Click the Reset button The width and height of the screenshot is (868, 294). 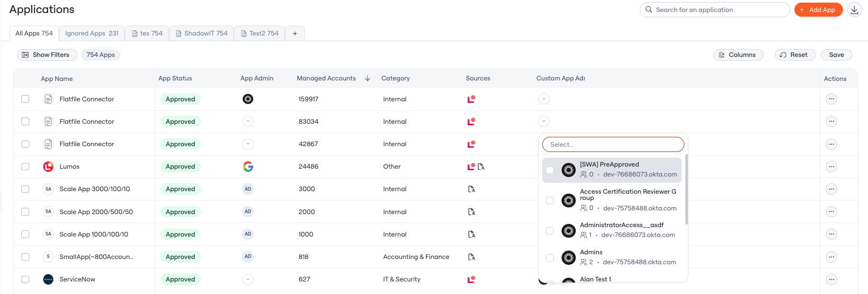(795, 55)
